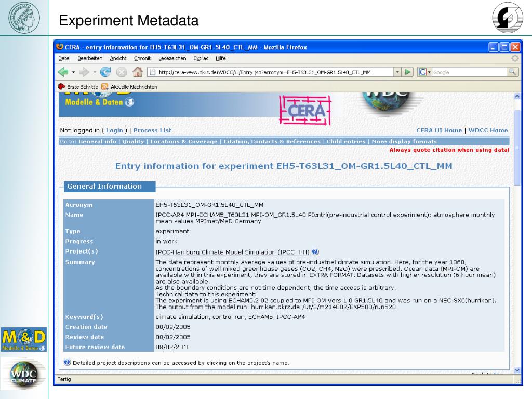The width and height of the screenshot is (532, 399).
Task: Click the Google search engine icon
Action: point(423,72)
